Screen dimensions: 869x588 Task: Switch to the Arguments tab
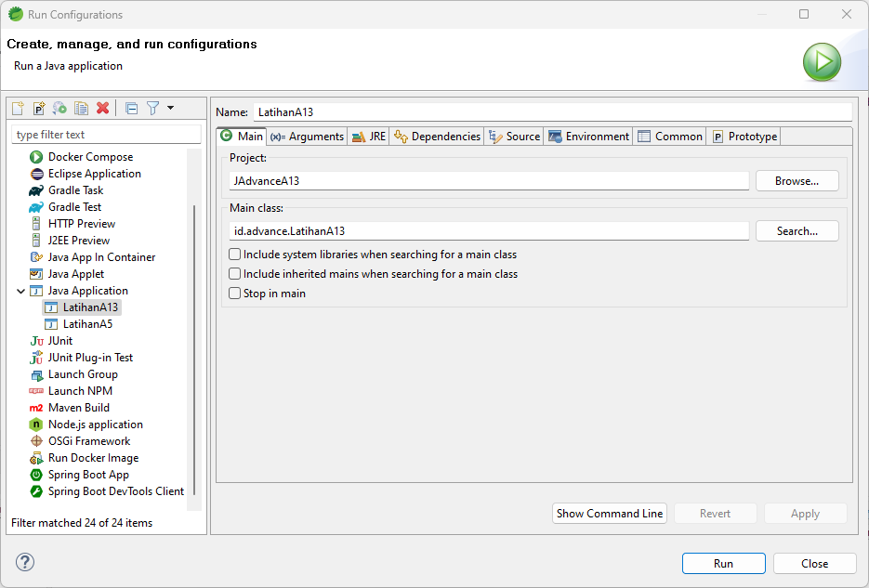coord(307,137)
